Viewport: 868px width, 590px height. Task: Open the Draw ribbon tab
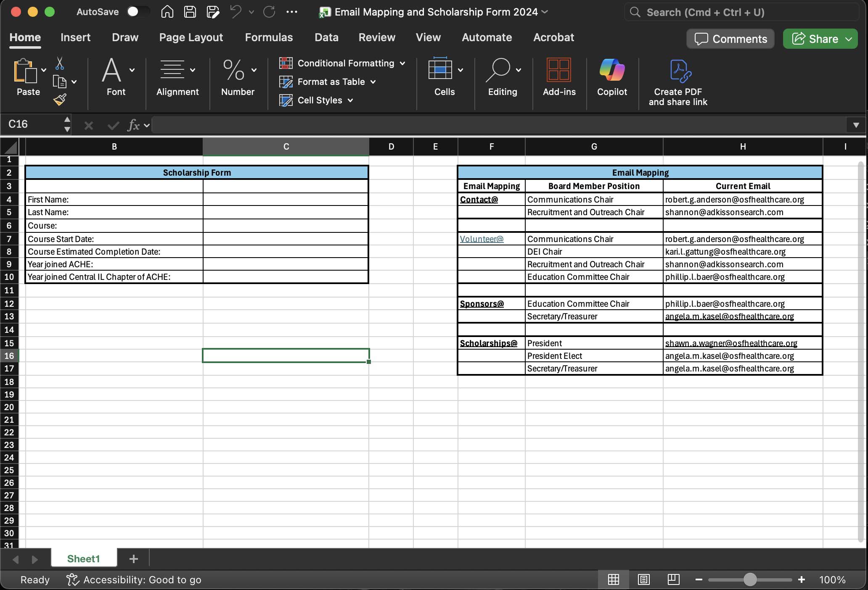pos(125,37)
